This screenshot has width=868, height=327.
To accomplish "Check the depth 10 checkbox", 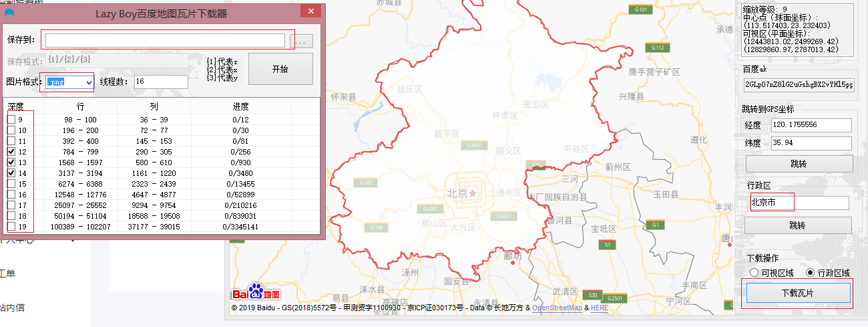I will click(x=12, y=130).
